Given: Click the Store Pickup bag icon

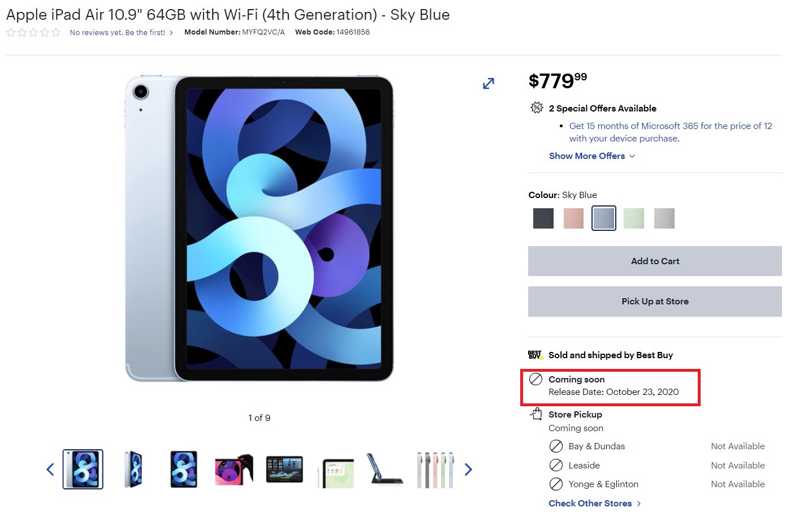Looking at the screenshot, I should [536, 414].
